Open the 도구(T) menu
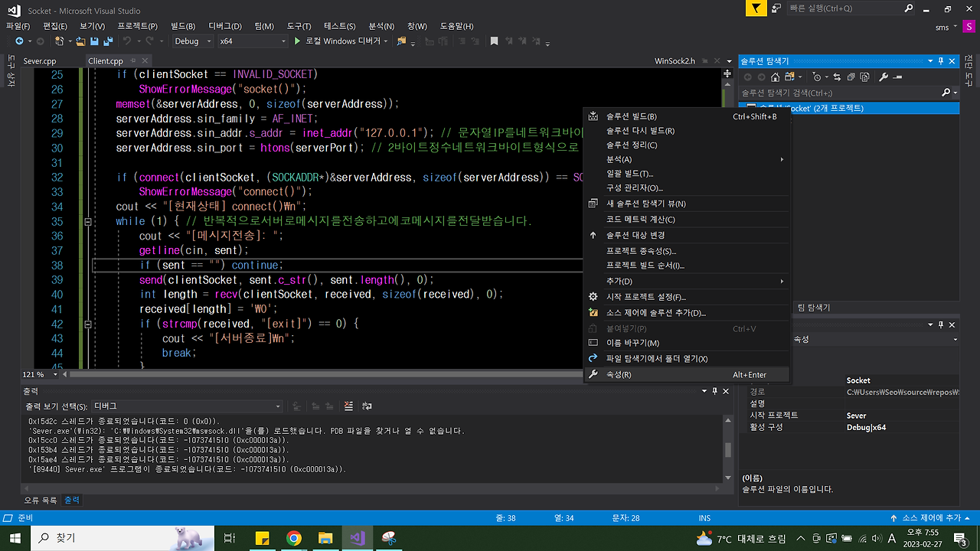 pos(299,26)
